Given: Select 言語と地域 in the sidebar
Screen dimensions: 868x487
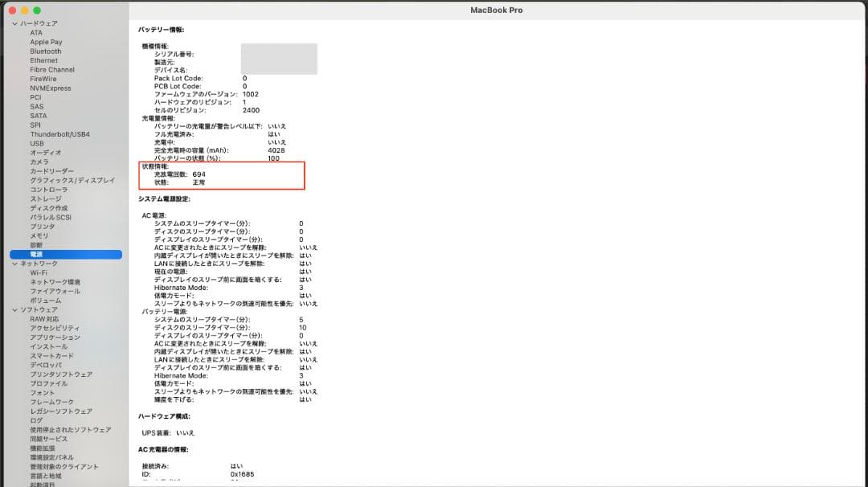Looking at the screenshot, I should pyautogui.click(x=45, y=476).
